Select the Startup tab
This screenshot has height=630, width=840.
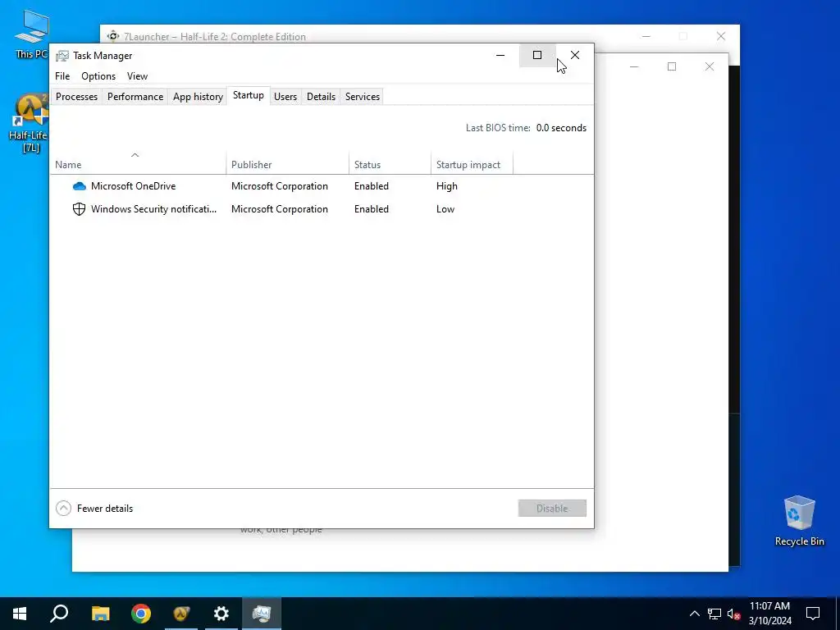click(x=248, y=95)
